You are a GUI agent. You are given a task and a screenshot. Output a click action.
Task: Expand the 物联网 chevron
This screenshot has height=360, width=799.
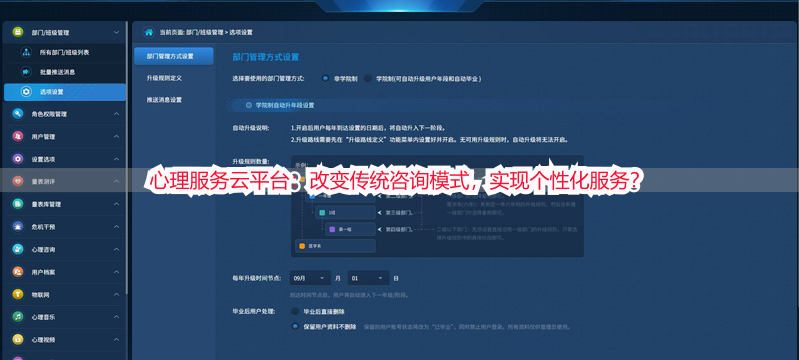tap(116, 294)
